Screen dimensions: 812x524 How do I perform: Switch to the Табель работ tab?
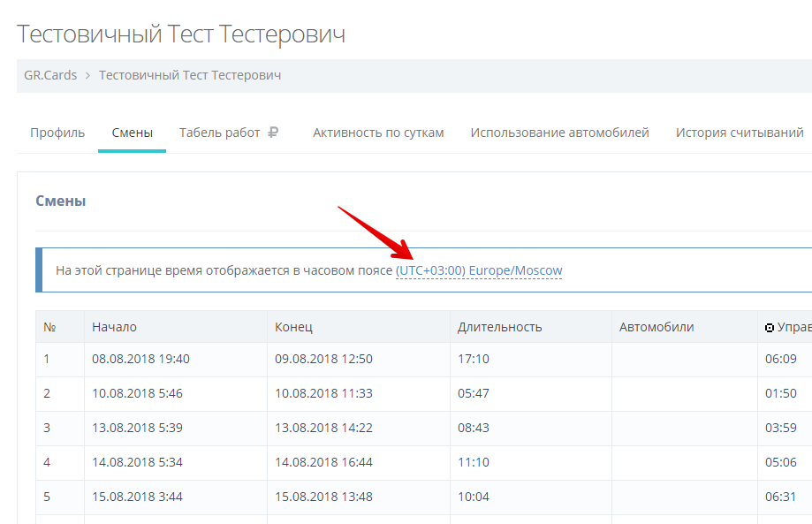(220, 133)
